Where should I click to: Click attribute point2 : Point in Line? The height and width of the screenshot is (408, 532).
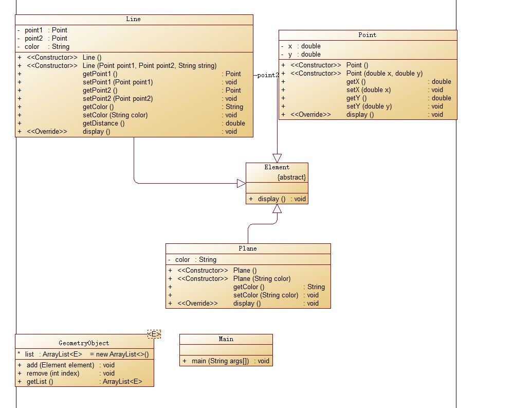(43, 39)
